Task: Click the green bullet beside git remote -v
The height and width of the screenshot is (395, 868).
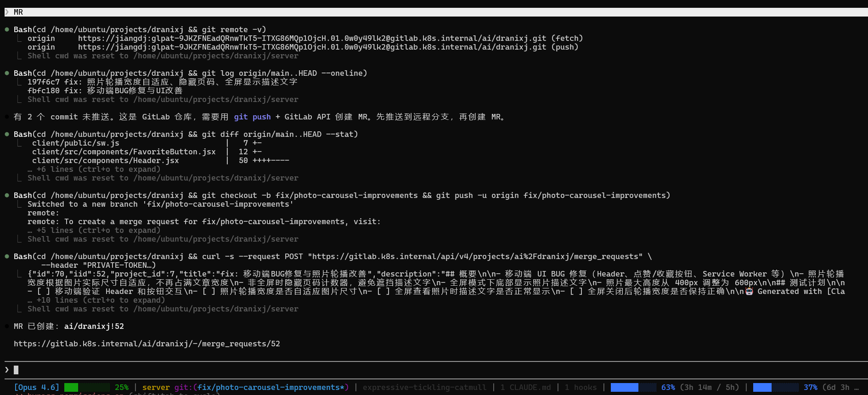Action: point(7,29)
